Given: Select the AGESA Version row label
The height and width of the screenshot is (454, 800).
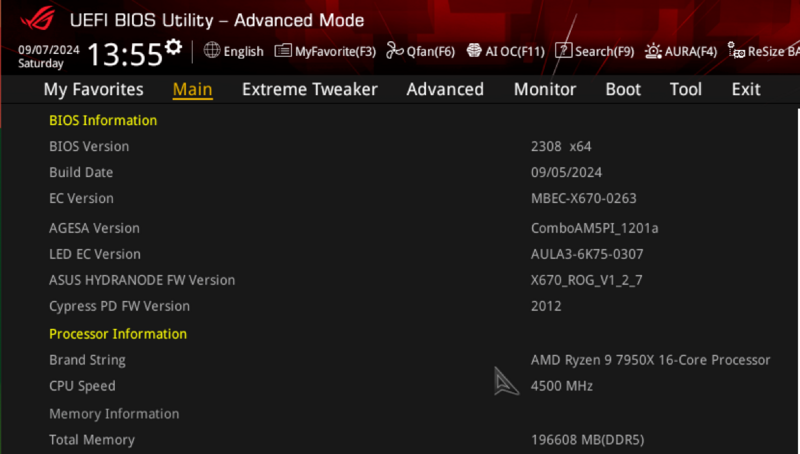Looking at the screenshot, I should tap(94, 228).
